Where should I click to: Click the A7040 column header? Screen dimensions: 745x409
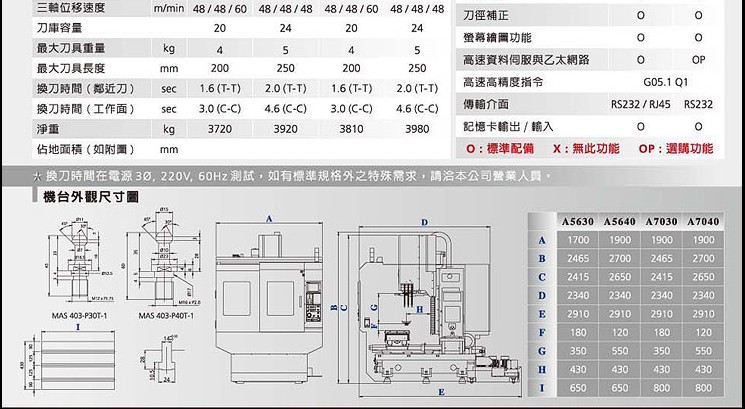click(x=703, y=222)
